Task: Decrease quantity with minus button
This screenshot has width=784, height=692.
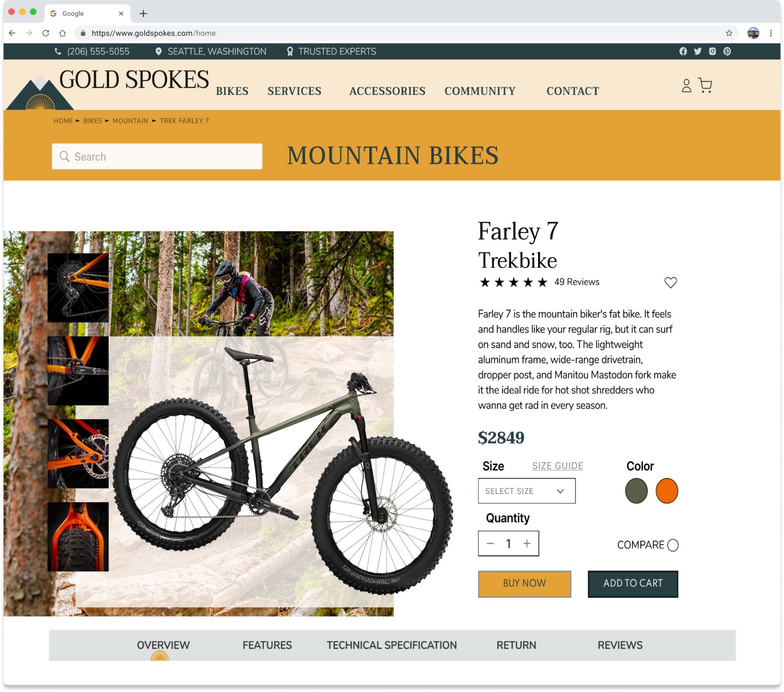Action: tap(490, 543)
